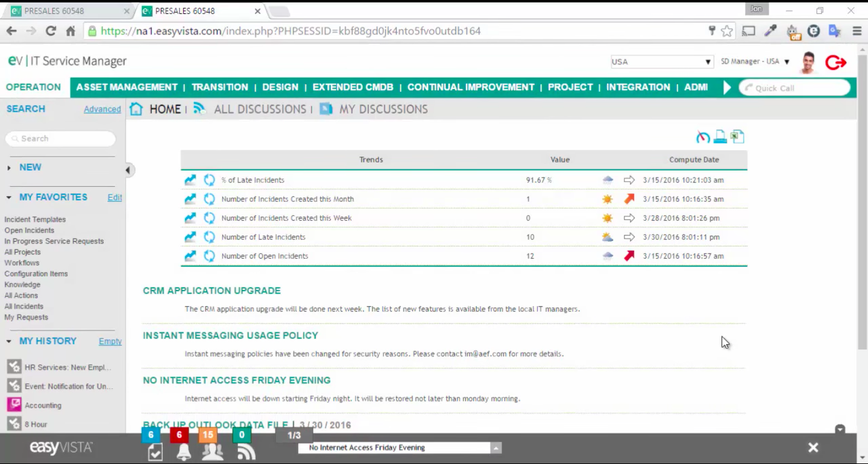Screen dimensions: 868x464
Task: Open trend graph for Number of Open Incidents
Action: point(189,256)
